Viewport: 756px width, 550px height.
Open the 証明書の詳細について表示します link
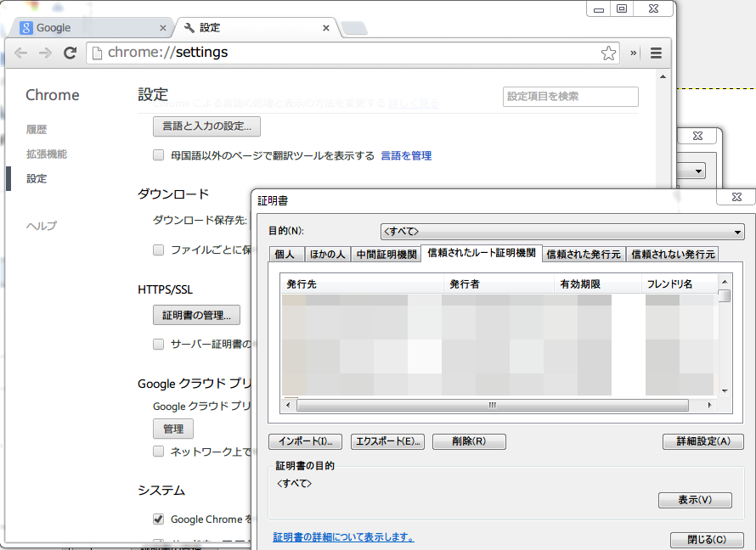(343, 537)
